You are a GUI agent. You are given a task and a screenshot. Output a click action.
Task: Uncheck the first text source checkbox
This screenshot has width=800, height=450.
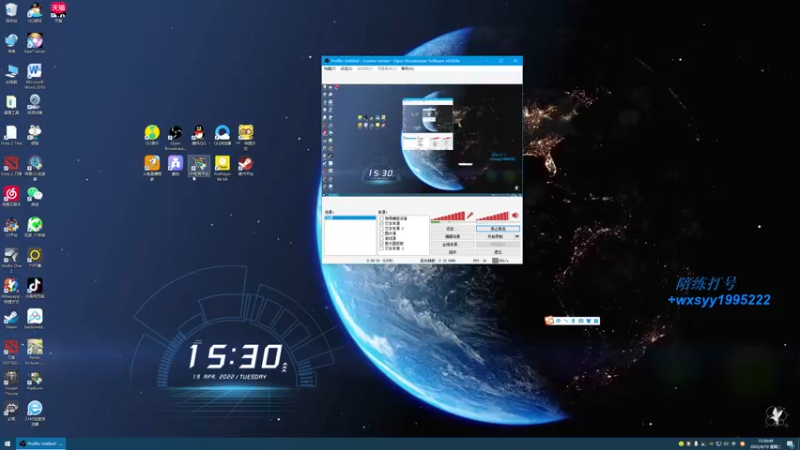click(381, 223)
